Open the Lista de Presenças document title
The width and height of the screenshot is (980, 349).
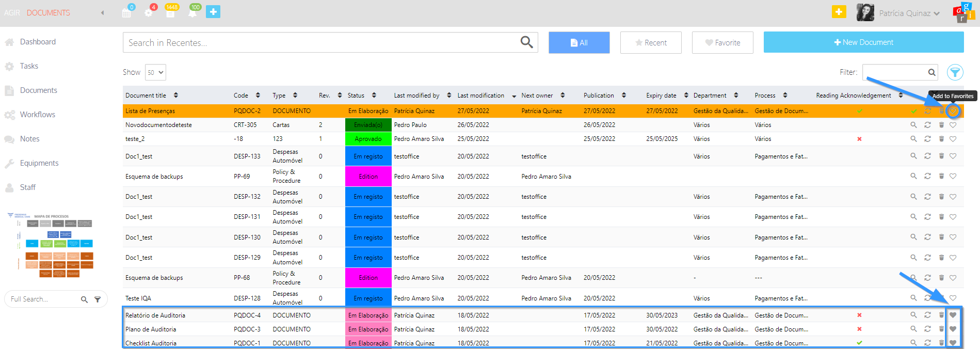point(150,111)
